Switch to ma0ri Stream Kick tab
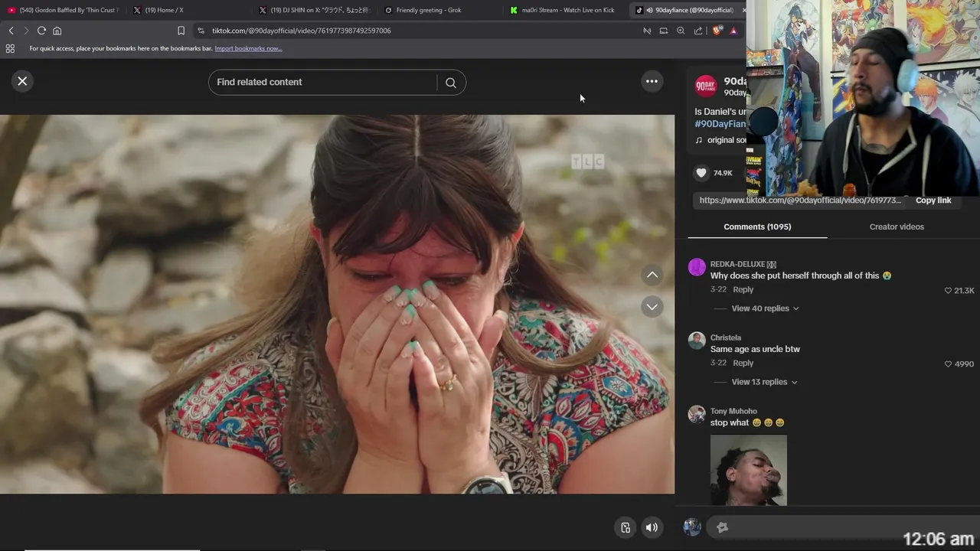Screen dimensions: 980x551 point(565,10)
